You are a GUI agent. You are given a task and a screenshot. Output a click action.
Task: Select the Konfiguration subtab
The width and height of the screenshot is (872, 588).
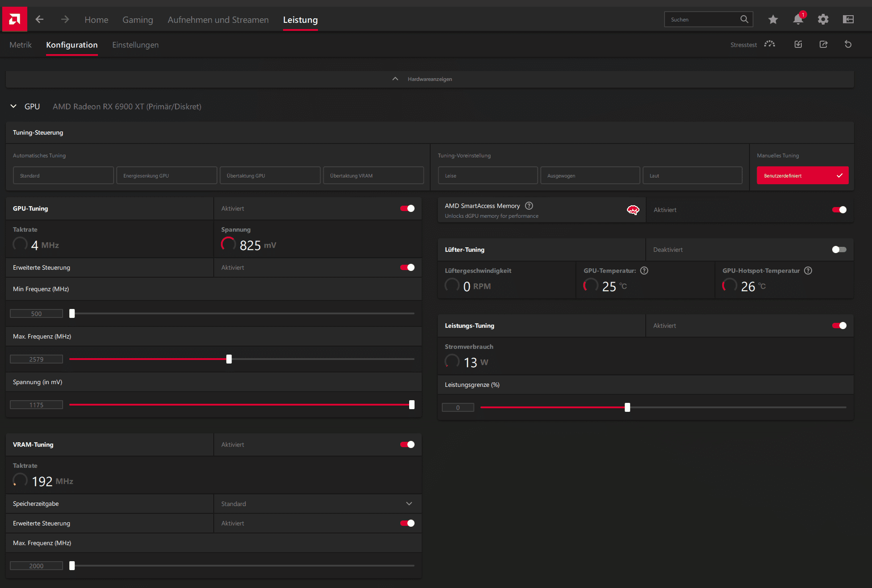72,45
